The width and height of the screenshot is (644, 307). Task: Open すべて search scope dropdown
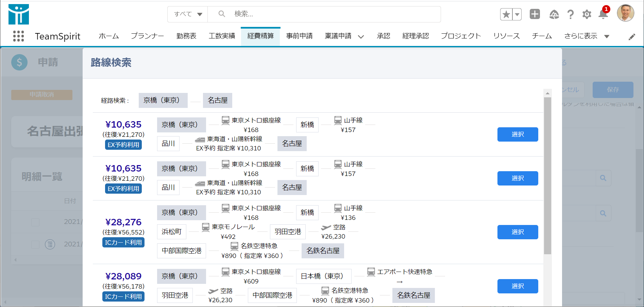[188, 14]
